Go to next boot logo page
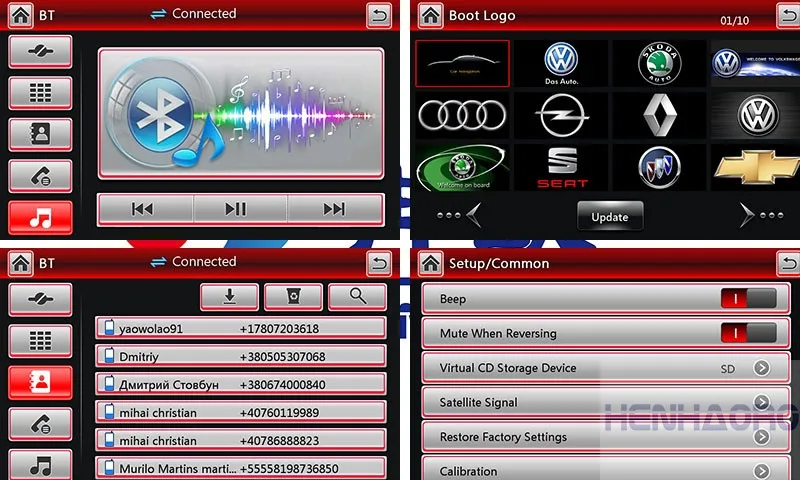 click(761, 215)
